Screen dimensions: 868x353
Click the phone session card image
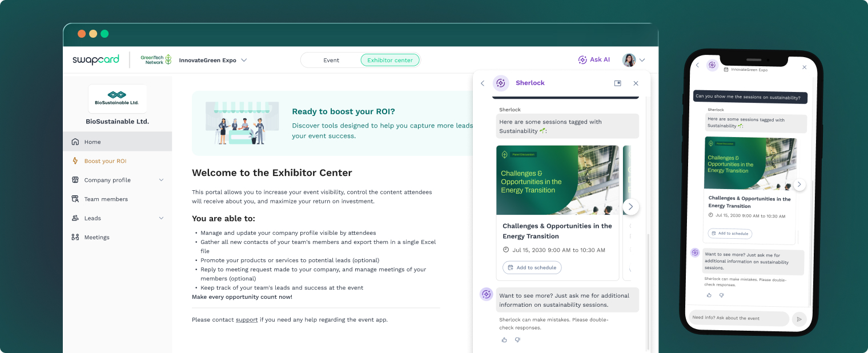[750, 163]
